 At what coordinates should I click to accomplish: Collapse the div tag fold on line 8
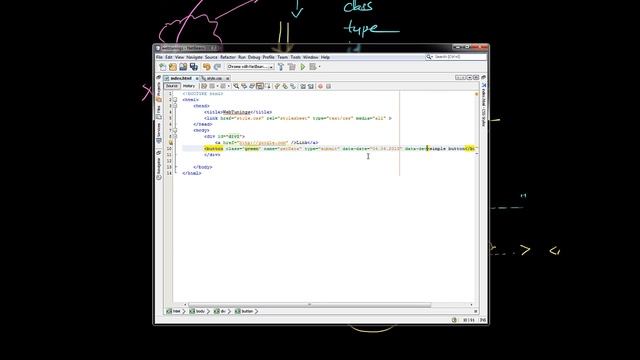(x=175, y=136)
